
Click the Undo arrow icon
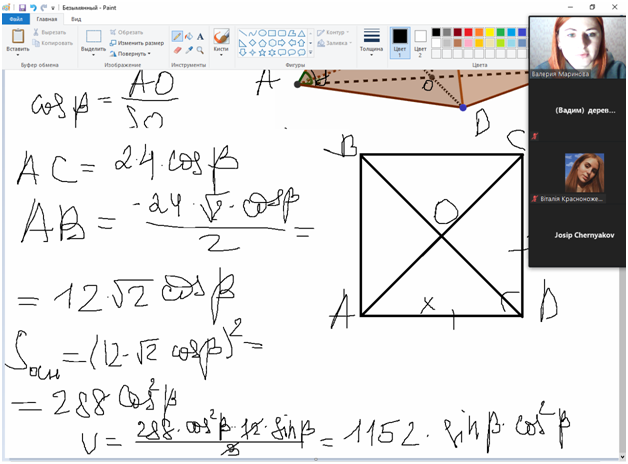33,6
